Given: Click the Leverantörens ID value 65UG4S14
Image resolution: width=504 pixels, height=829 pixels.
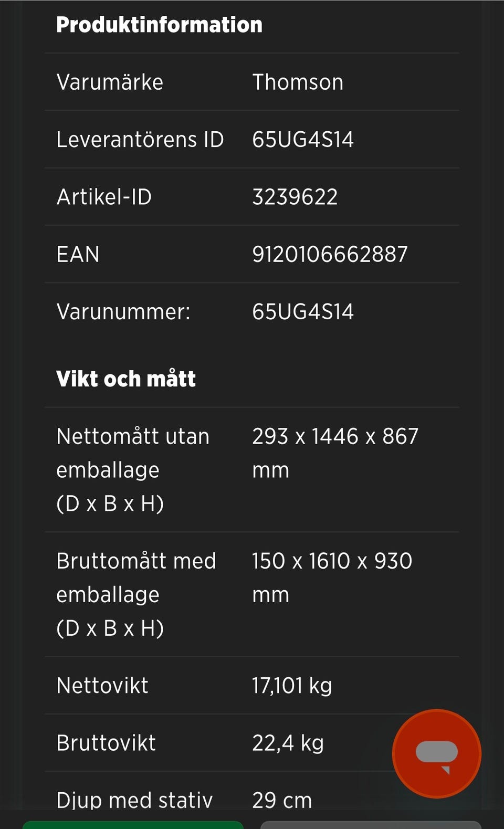Looking at the screenshot, I should click(303, 140).
